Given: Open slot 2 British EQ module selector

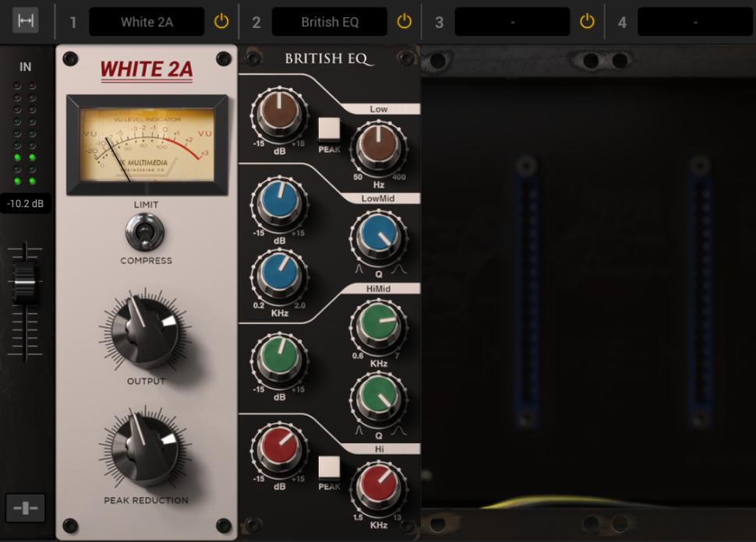Looking at the screenshot, I should [330, 22].
